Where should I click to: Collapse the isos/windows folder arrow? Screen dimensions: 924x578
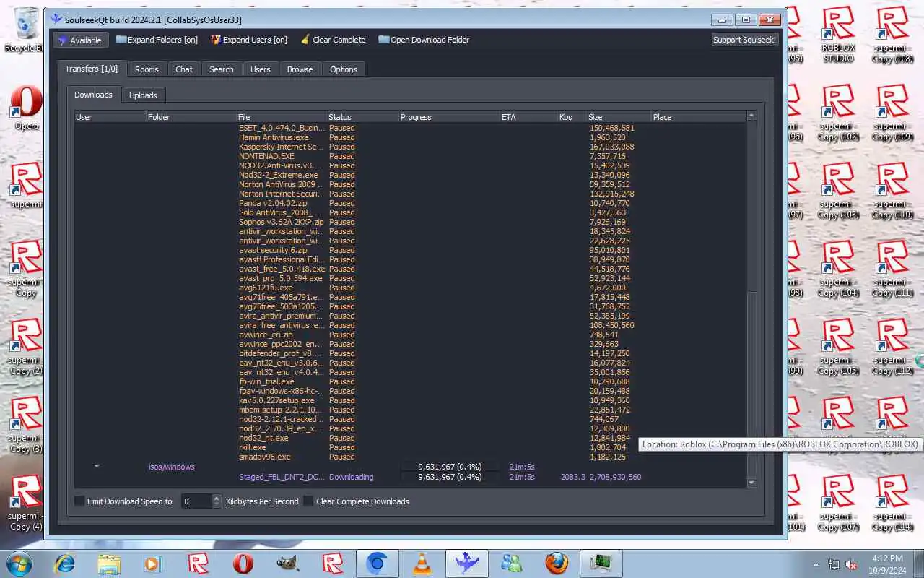[96, 467]
